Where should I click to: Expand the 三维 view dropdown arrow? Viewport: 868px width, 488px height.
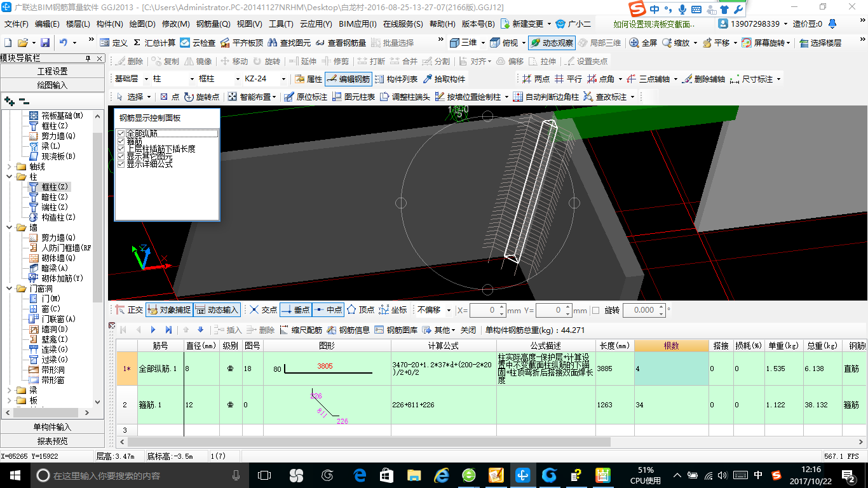pos(483,43)
